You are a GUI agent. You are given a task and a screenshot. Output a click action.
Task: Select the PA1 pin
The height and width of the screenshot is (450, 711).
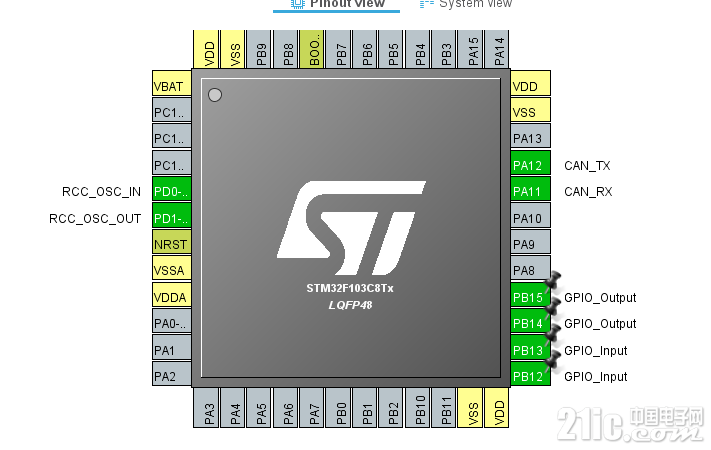(x=171, y=347)
